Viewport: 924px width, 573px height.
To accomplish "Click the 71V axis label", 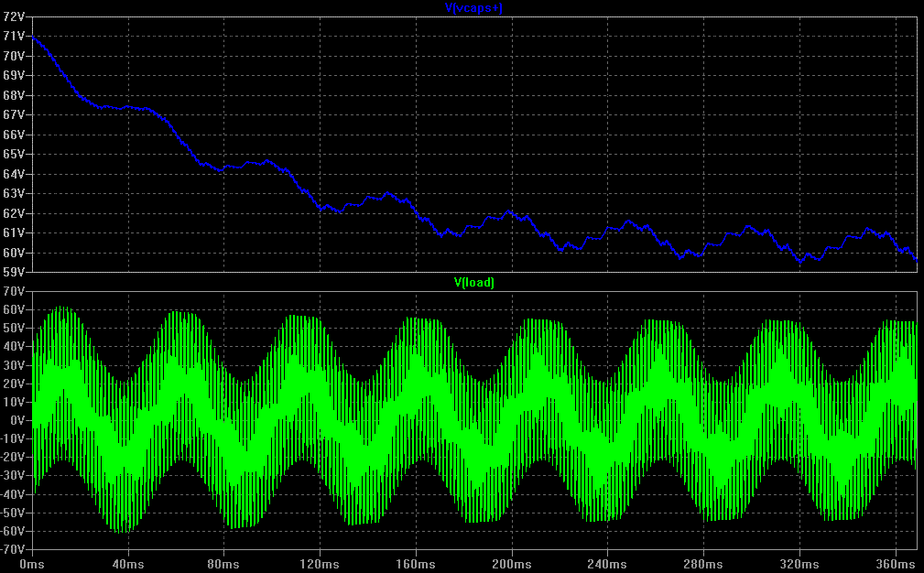I will 14,36.
